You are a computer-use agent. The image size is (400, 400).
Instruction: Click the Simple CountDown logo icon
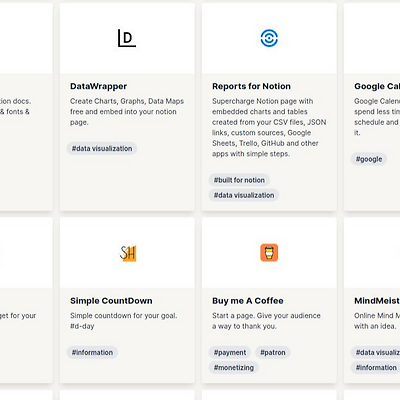point(128,253)
